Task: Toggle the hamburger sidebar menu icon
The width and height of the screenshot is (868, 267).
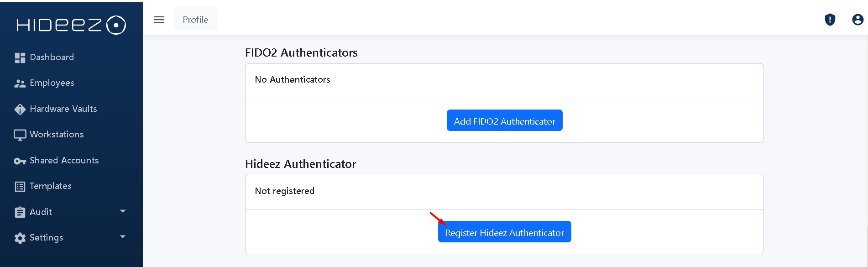Action: pyautogui.click(x=159, y=20)
